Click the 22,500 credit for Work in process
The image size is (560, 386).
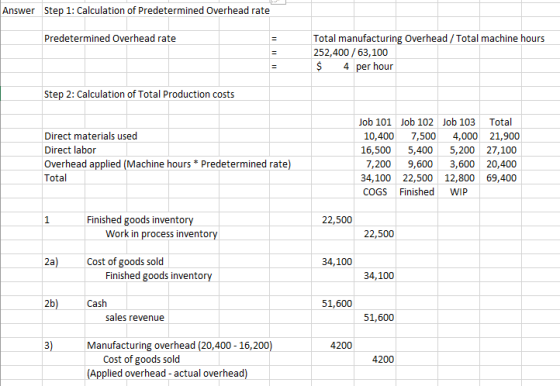coord(379,234)
